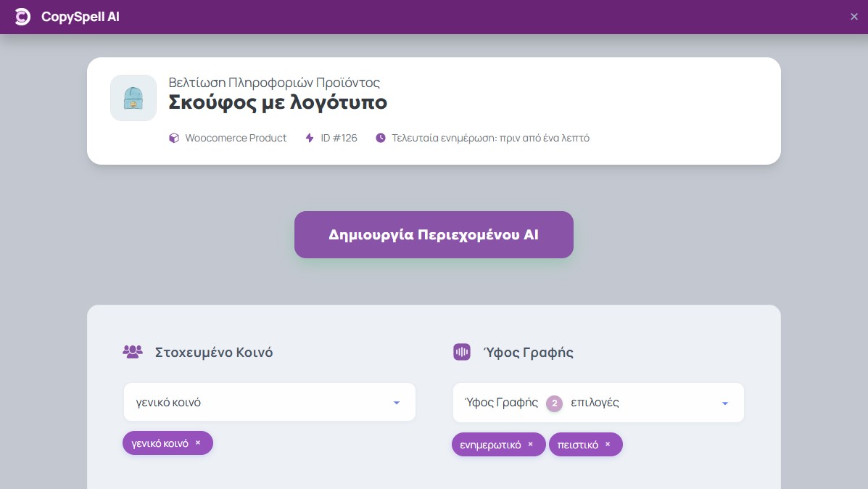Click the waveform icon for Ύφος Γραφής

click(462, 352)
